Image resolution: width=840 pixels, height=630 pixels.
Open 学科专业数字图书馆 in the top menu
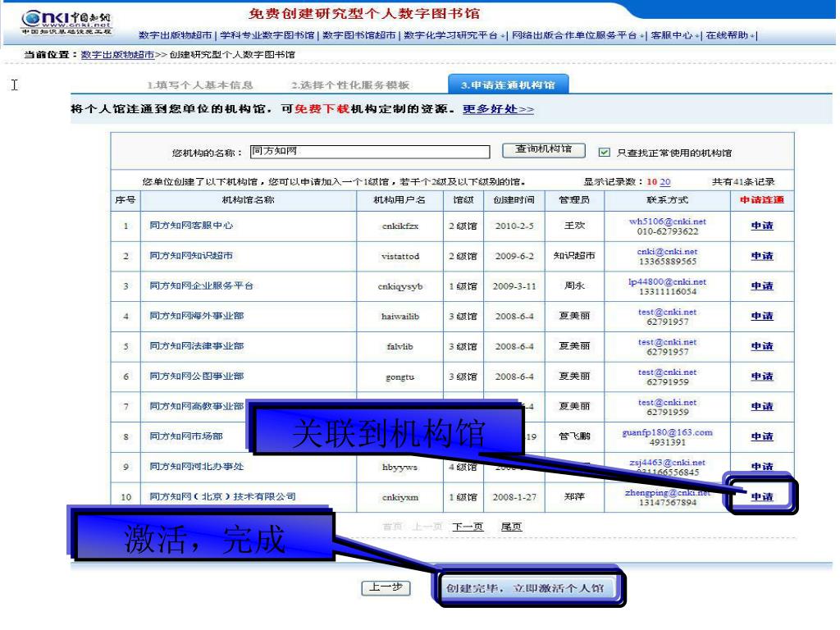(x=267, y=35)
